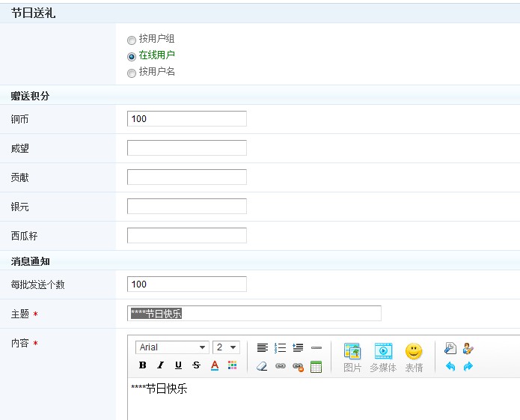This screenshot has height=420, width=520.
Task: Select the 按用户名 radio option
Action: [132, 73]
